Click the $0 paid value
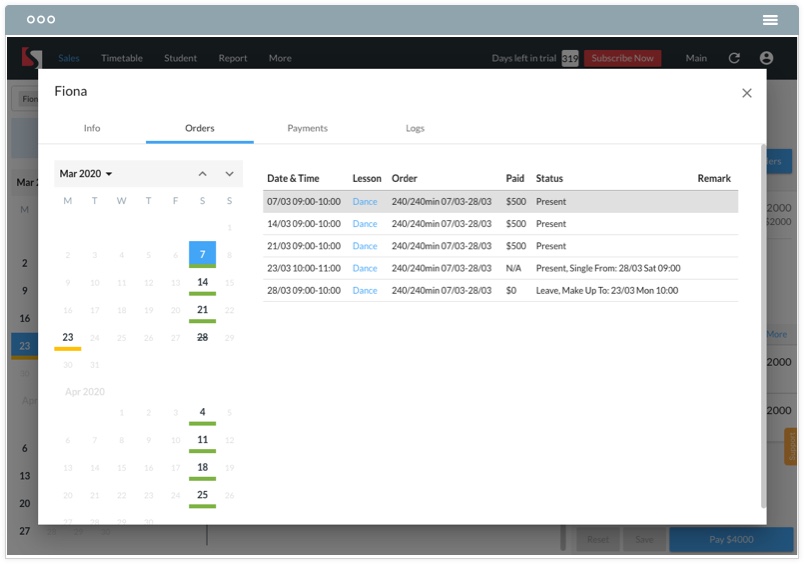 (511, 290)
